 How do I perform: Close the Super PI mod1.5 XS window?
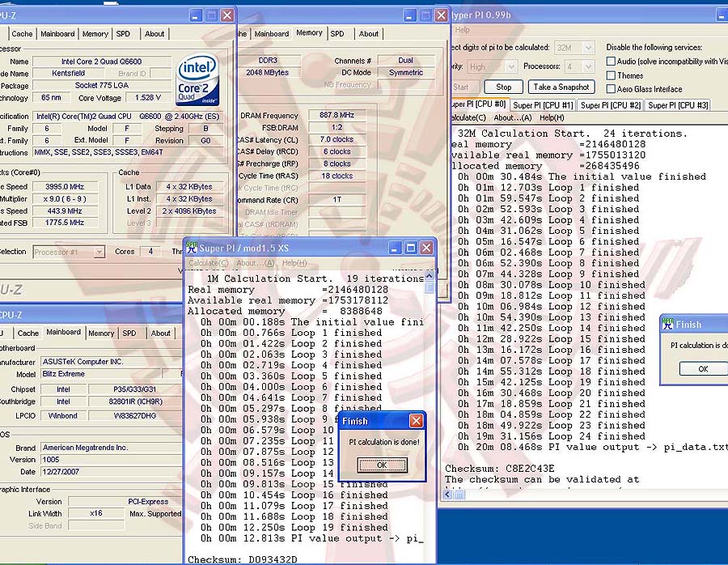426,249
